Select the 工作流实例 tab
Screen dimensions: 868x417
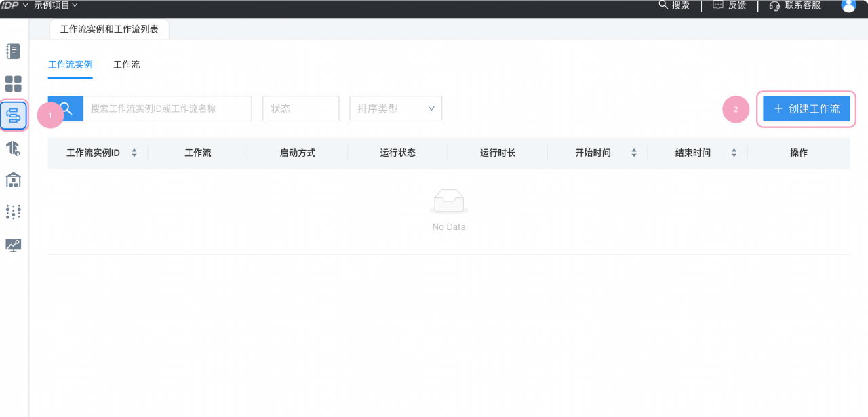point(70,65)
